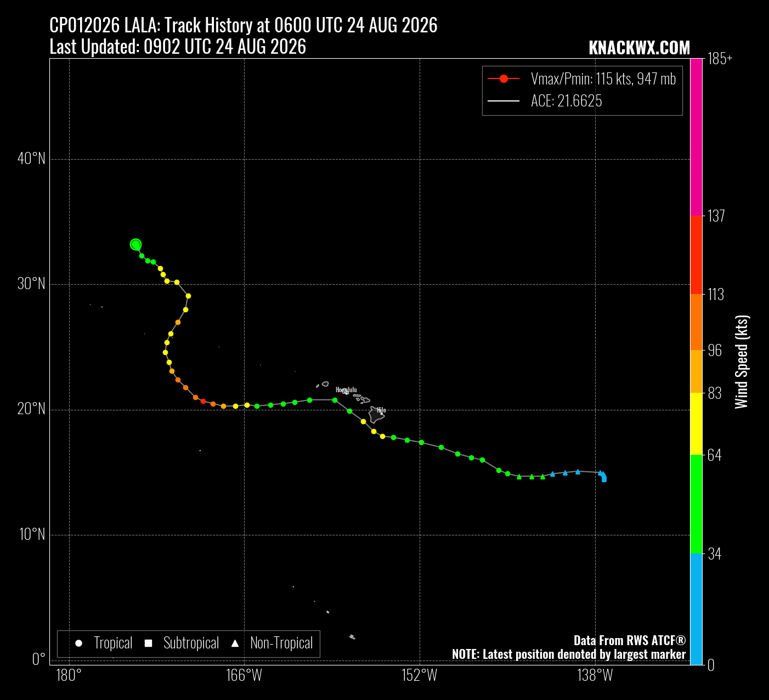Click the "Data From RWS ATCF®" credit
Image resolution: width=769 pixels, height=700 pixels.
[x=630, y=640]
